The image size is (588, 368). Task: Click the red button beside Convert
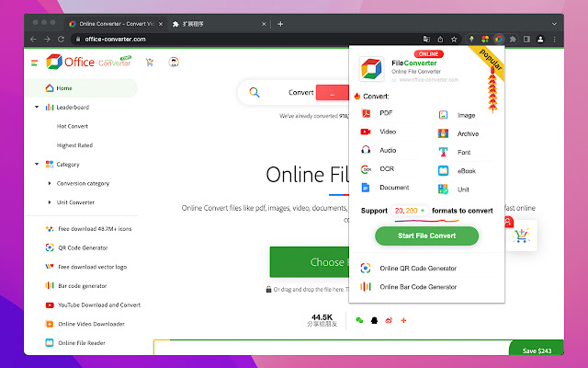click(333, 93)
